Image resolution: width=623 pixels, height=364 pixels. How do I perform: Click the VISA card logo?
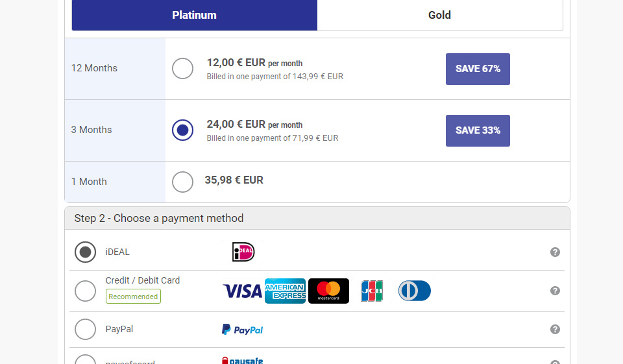tap(242, 291)
